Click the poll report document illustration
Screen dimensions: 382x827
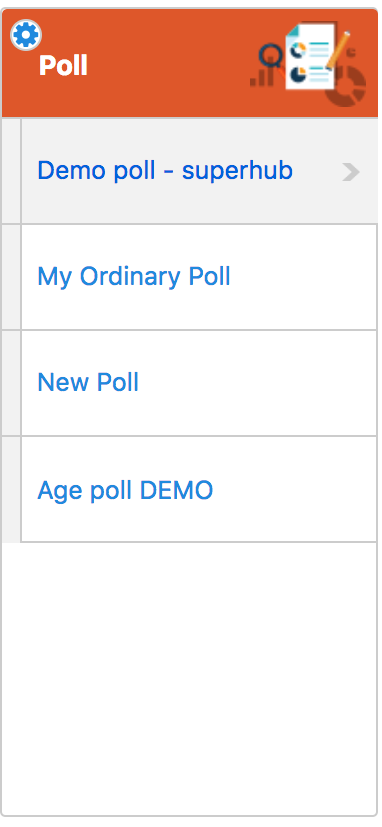310,56
